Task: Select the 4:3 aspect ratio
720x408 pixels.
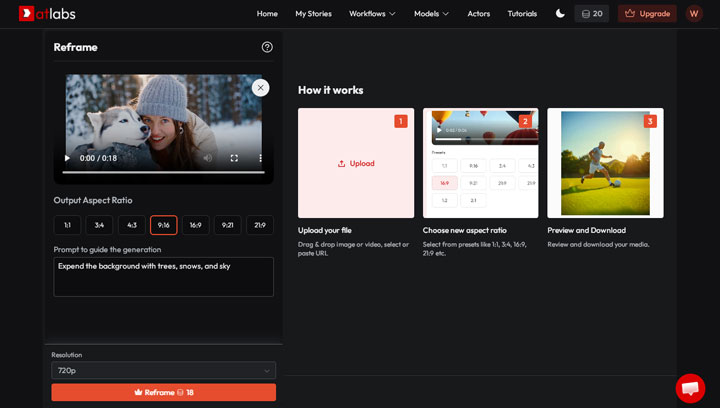Action: coord(132,225)
